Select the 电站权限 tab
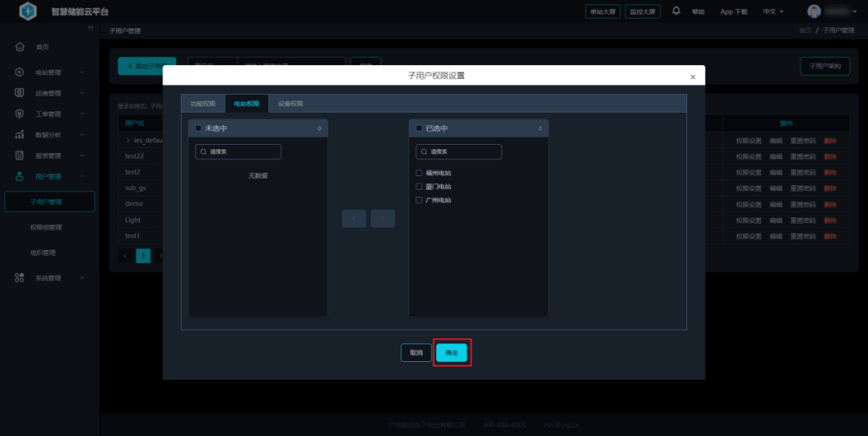 (247, 104)
